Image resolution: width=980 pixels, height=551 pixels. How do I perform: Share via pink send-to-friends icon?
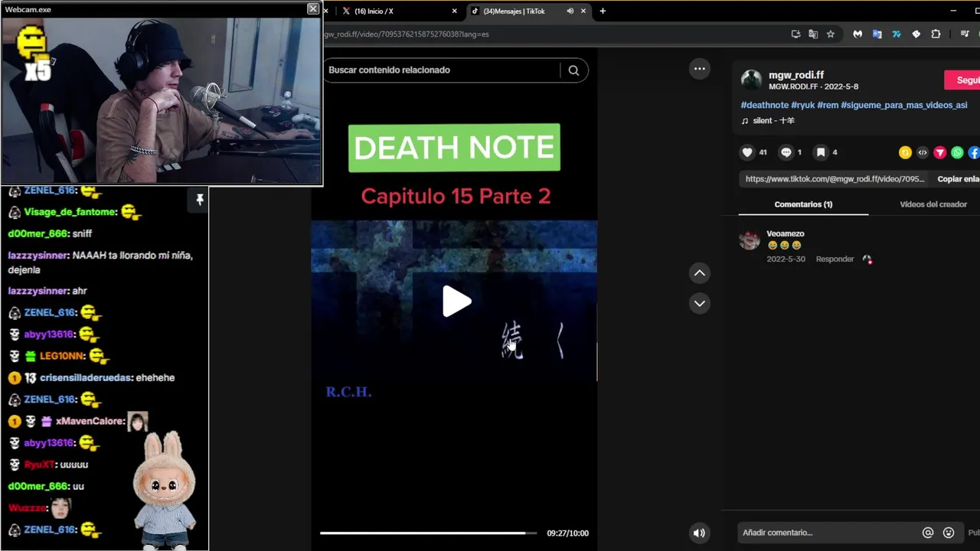tap(940, 153)
